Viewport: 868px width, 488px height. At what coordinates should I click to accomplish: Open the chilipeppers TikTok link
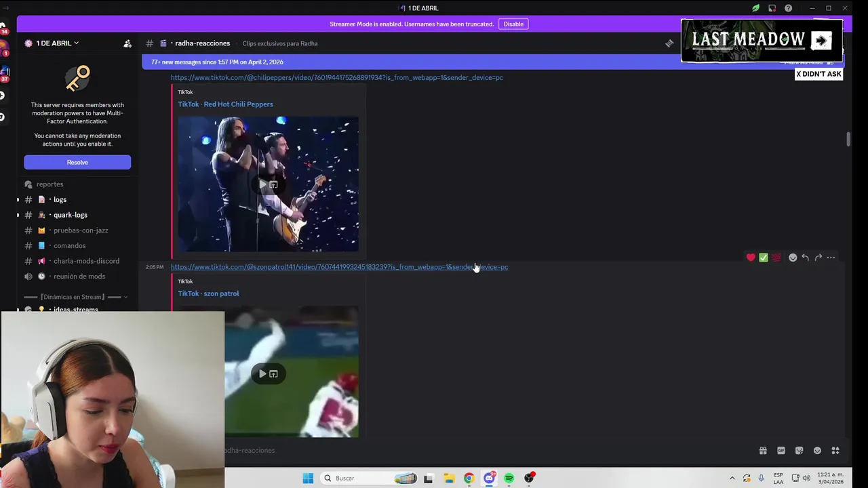[336, 77]
